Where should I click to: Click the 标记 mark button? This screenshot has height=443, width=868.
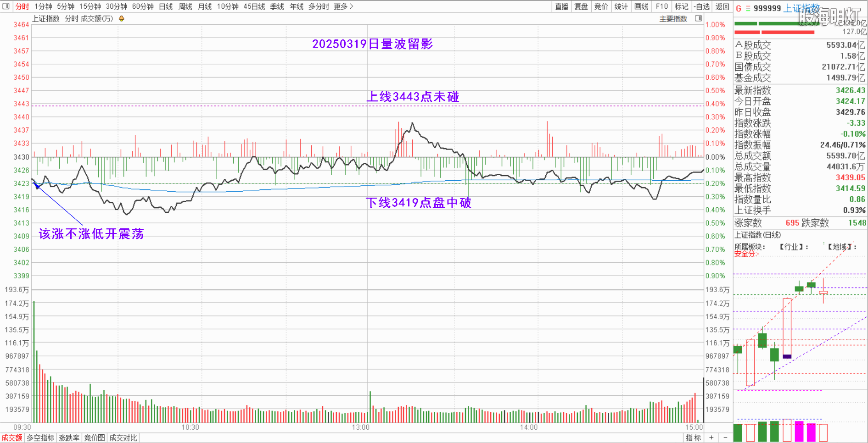pos(682,6)
